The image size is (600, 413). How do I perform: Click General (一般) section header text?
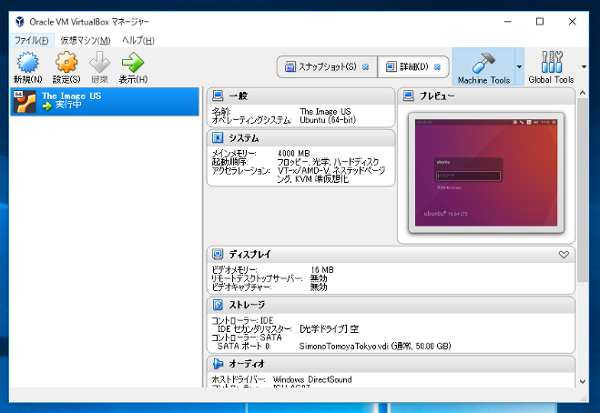(238, 96)
